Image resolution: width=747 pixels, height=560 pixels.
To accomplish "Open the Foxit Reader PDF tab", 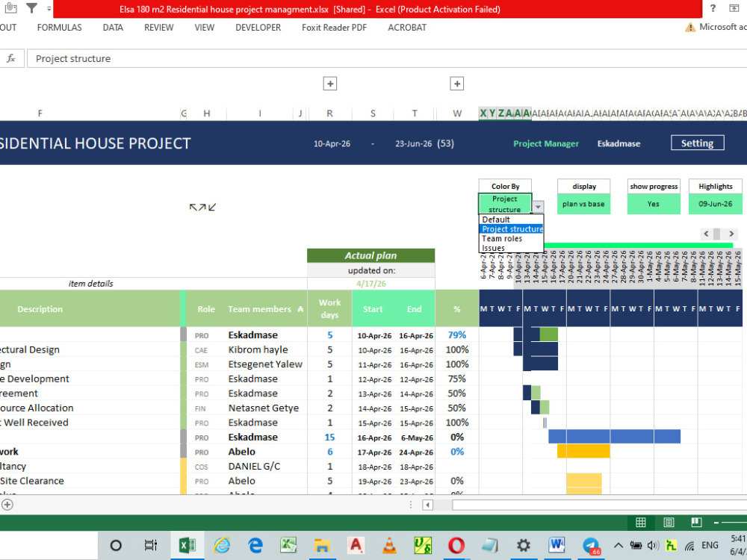I will [335, 28].
